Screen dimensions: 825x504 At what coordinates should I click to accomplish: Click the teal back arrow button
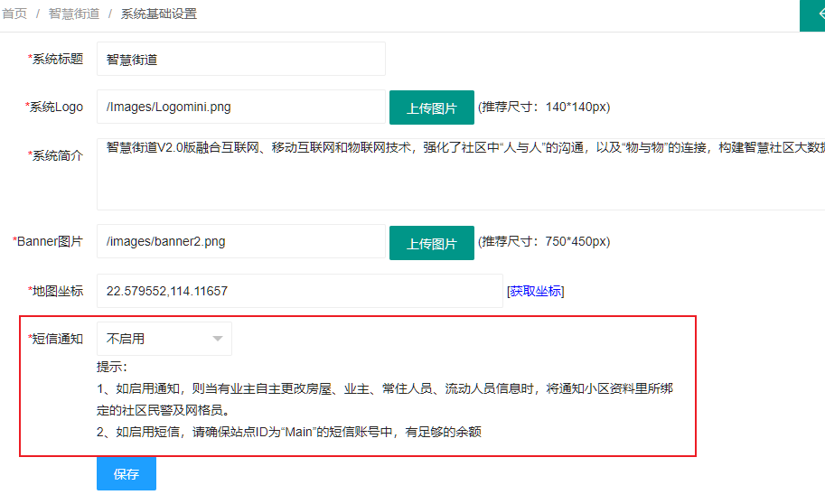(813, 14)
